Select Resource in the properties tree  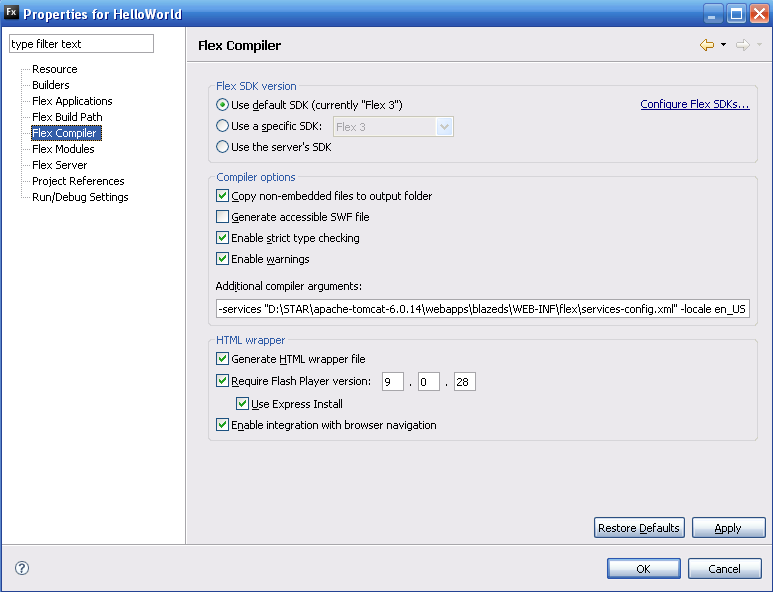(x=55, y=69)
